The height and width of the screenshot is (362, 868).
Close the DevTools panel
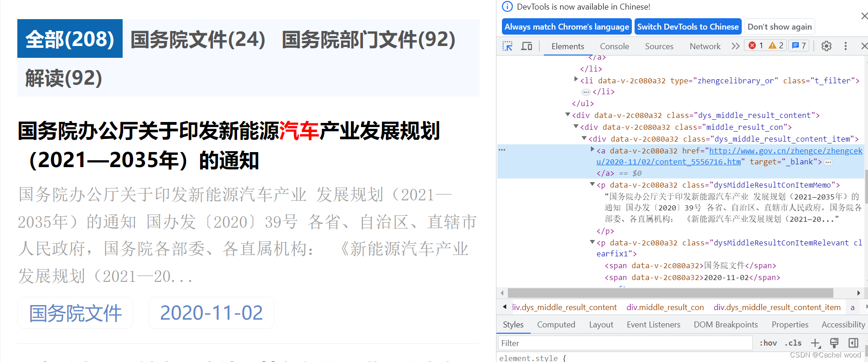864,46
